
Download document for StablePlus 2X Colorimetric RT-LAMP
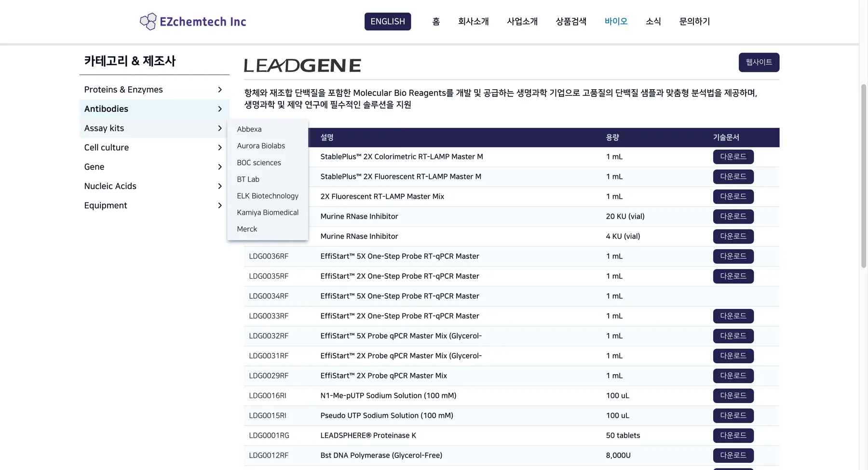tap(733, 157)
